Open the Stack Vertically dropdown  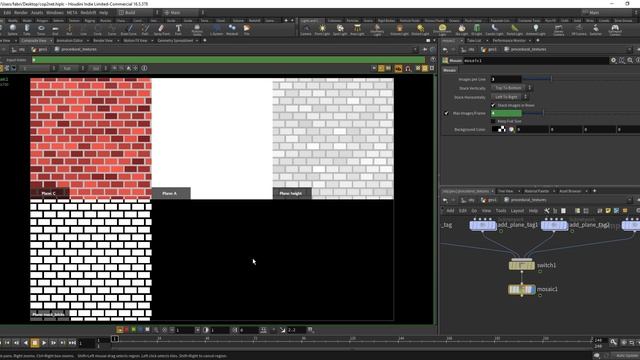(511, 88)
